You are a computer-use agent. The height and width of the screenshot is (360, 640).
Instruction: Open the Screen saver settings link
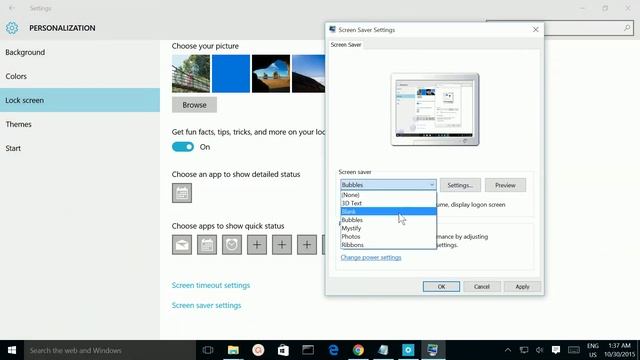tap(207, 305)
